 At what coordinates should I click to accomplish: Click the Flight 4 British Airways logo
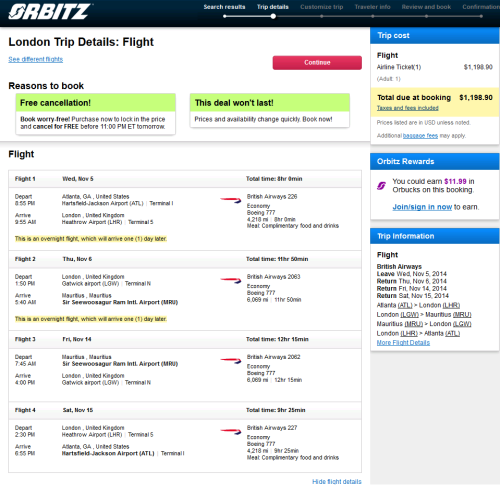231,432
